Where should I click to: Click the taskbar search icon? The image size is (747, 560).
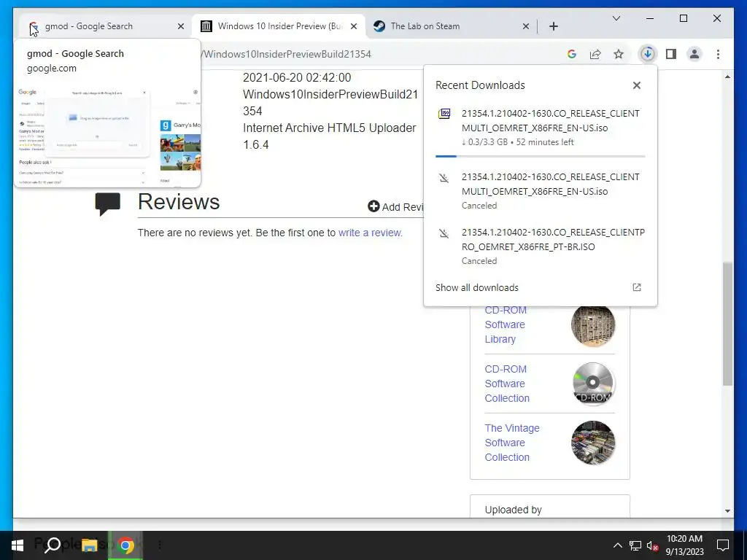coord(53,545)
